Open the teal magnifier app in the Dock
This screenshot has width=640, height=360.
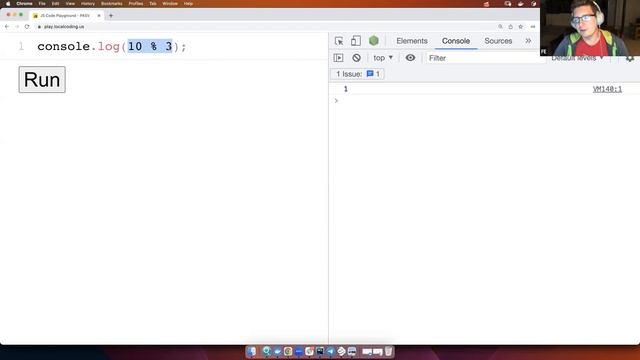click(x=267, y=351)
